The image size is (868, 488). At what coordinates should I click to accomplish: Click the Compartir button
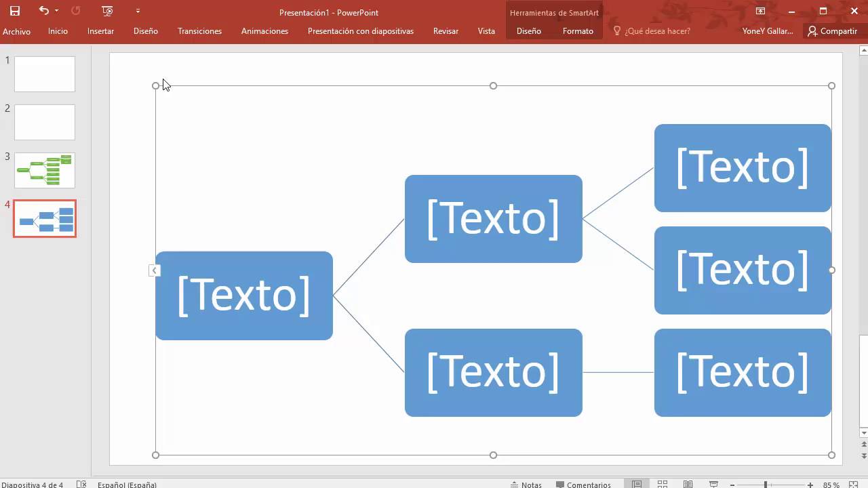(x=832, y=31)
